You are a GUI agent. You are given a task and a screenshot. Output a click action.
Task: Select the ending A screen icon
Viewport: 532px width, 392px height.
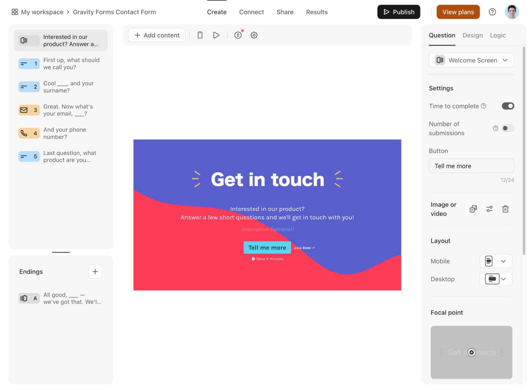(29, 298)
